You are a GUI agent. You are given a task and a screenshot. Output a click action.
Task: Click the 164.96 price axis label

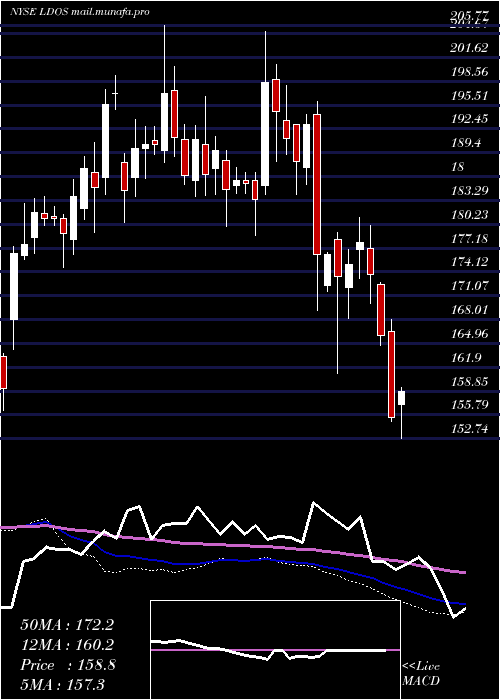point(469,334)
